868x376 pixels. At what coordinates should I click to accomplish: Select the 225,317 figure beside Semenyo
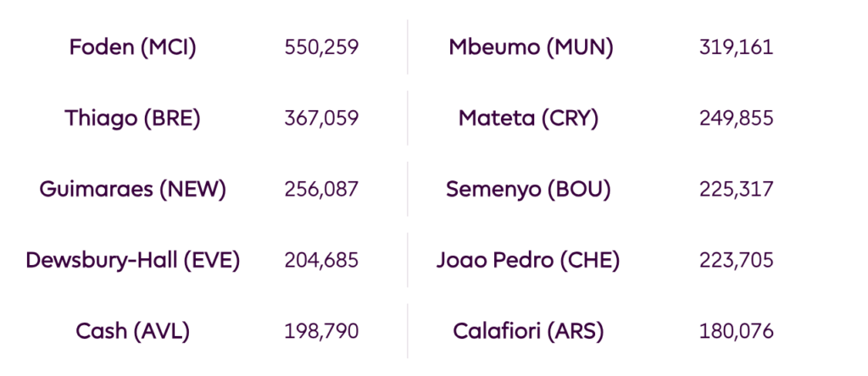[736, 190]
